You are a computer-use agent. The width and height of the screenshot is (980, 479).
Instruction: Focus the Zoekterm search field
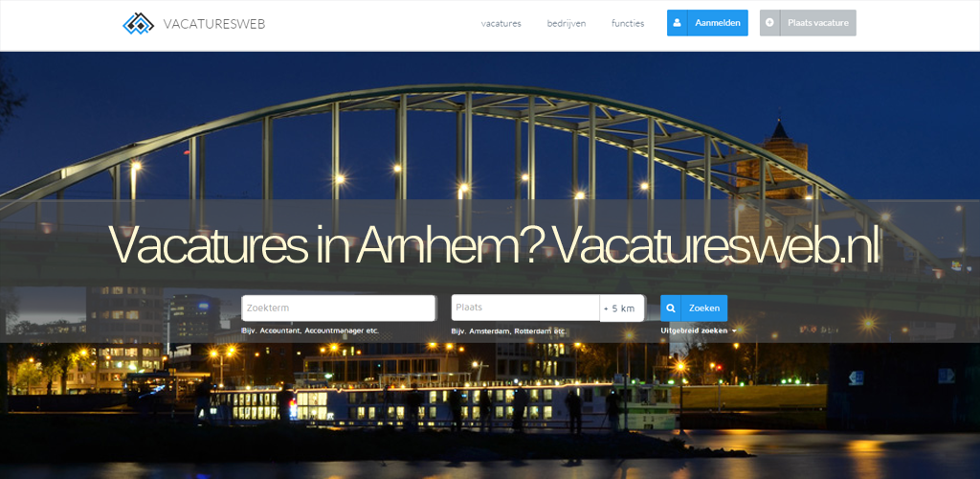tap(339, 308)
